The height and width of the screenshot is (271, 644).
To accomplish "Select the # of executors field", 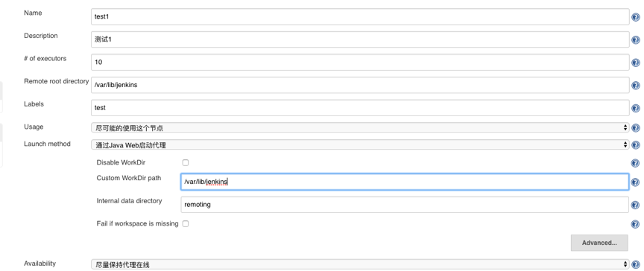I will click(x=360, y=63).
